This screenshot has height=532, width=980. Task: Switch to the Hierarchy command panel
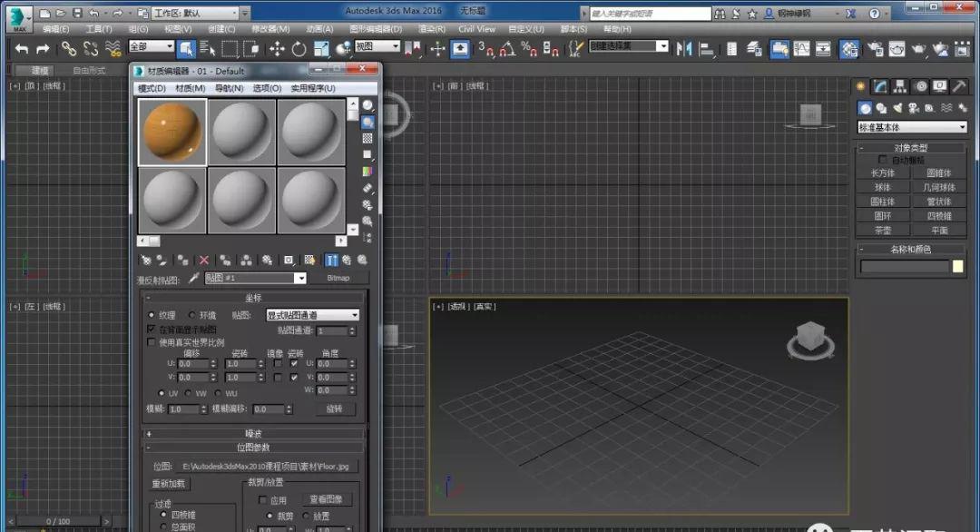[900, 86]
